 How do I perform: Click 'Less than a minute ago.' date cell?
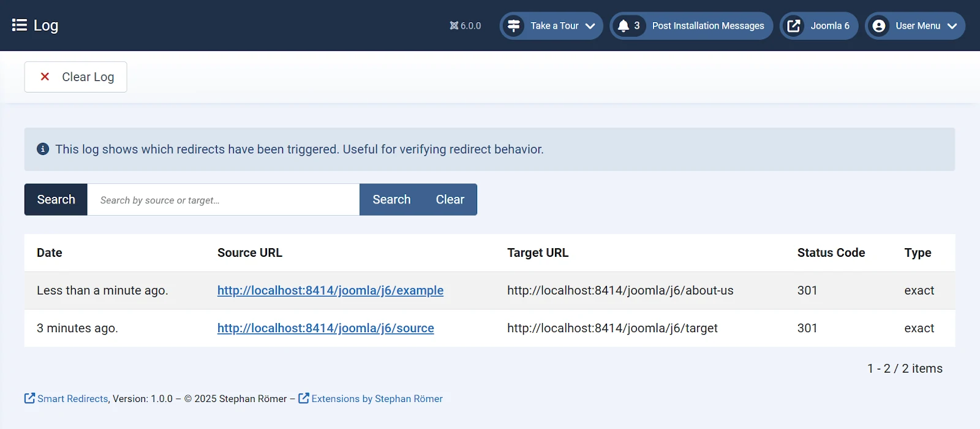102,290
